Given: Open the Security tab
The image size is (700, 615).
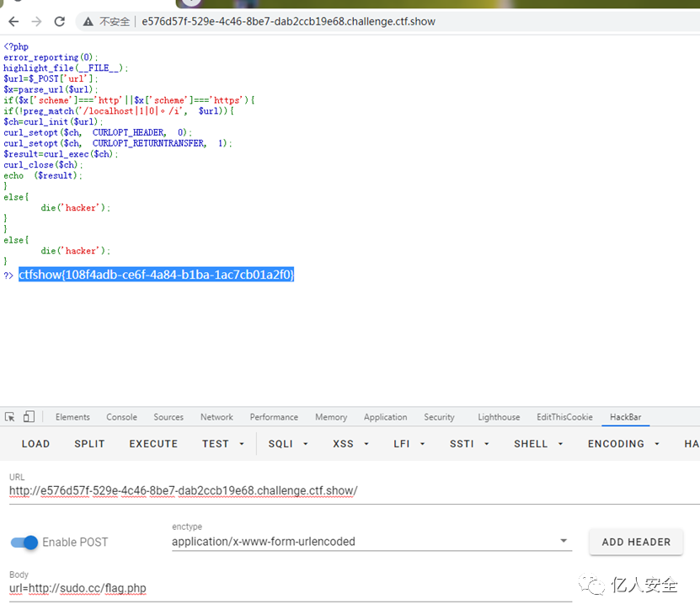Looking at the screenshot, I should click(439, 417).
